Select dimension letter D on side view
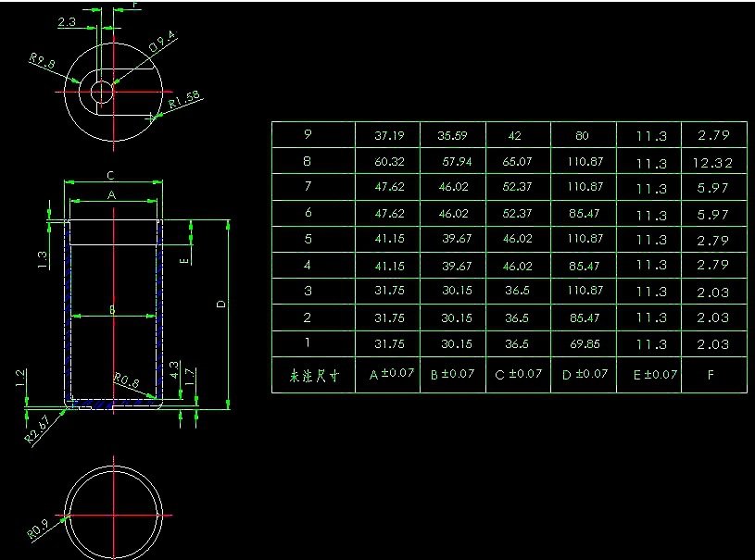The width and height of the screenshot is (755, 560). point(220,304)
